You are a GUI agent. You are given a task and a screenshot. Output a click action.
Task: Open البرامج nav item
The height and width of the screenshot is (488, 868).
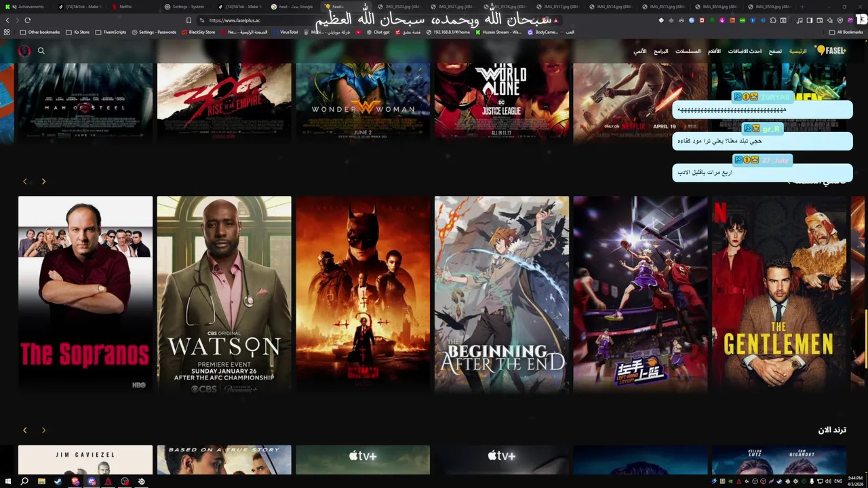click(x=661, y=51)
